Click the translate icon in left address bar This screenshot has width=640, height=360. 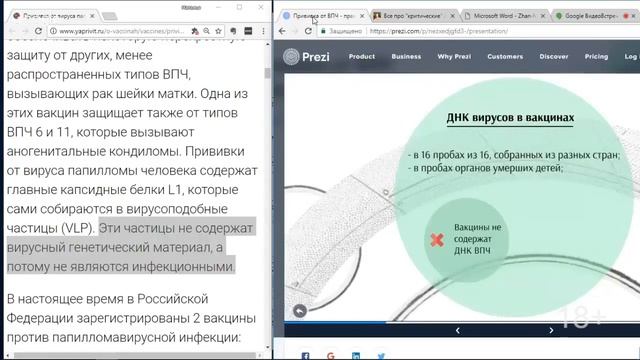tap(195, 31)
